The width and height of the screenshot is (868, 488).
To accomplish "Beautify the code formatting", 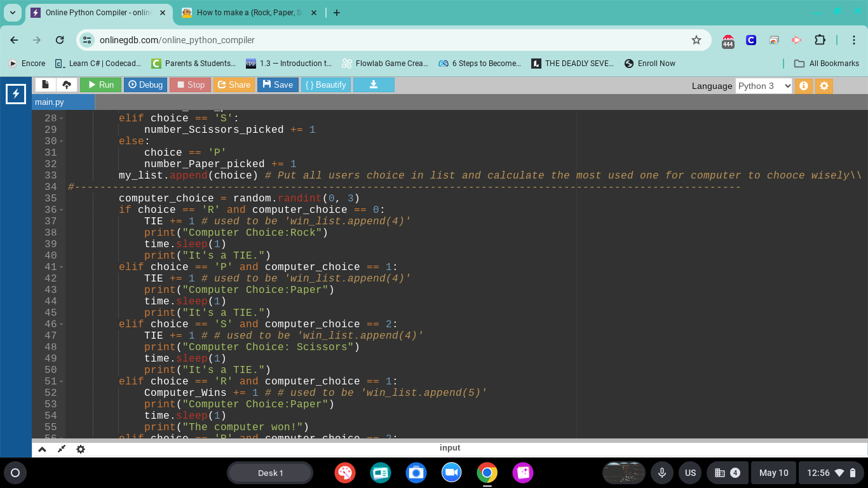I will coord(325,85).
